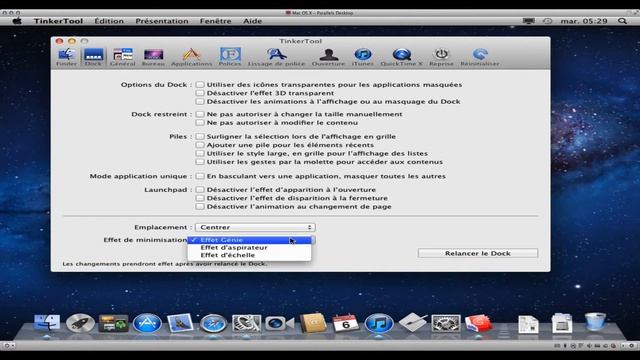Select the Polices pane icon
640x360 pixels.
230,57
